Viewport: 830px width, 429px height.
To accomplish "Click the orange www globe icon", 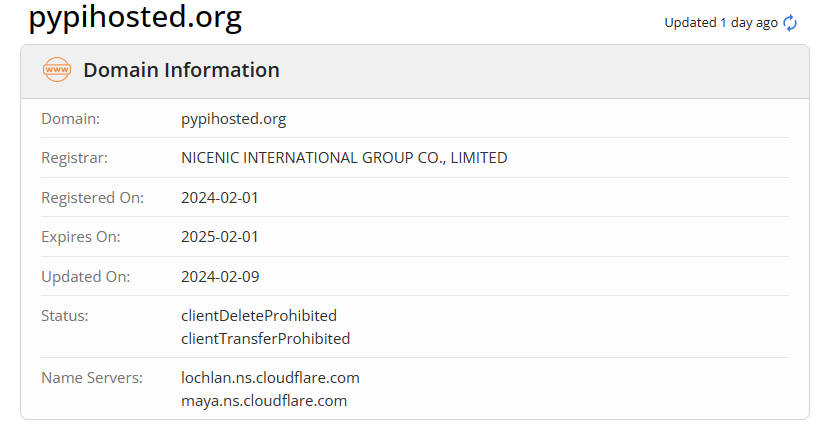I will 57,69.
